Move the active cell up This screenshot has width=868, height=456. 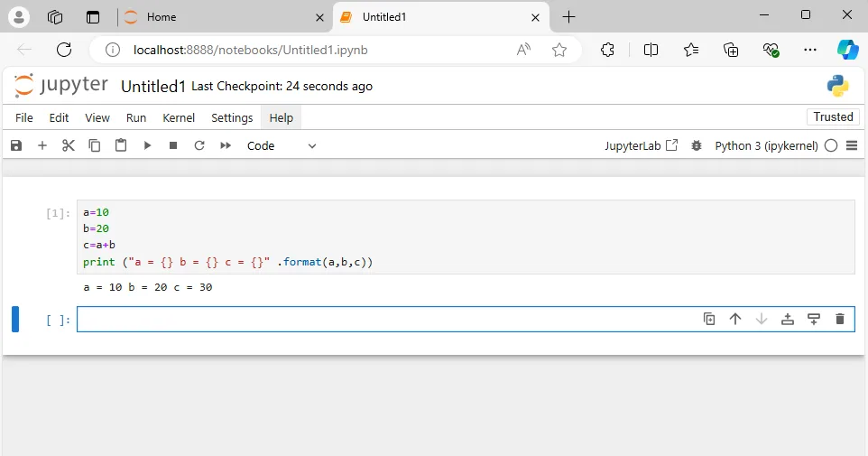pos(735,319)
